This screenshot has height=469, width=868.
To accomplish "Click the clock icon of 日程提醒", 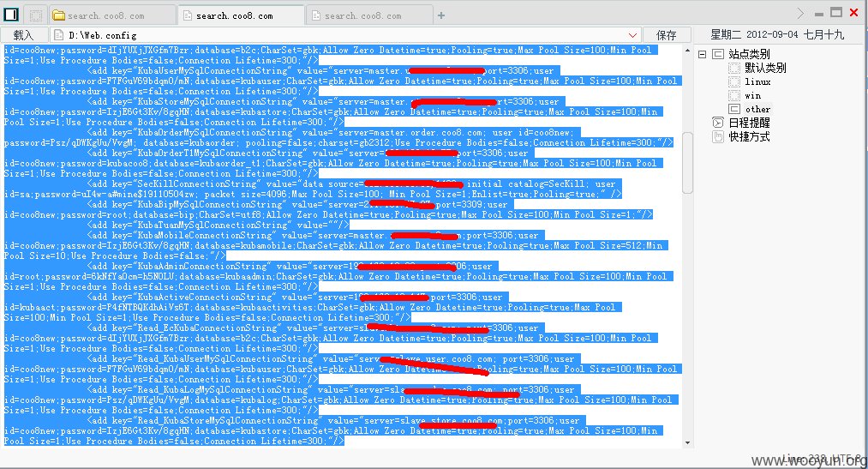I will click(x=718, y=123).
